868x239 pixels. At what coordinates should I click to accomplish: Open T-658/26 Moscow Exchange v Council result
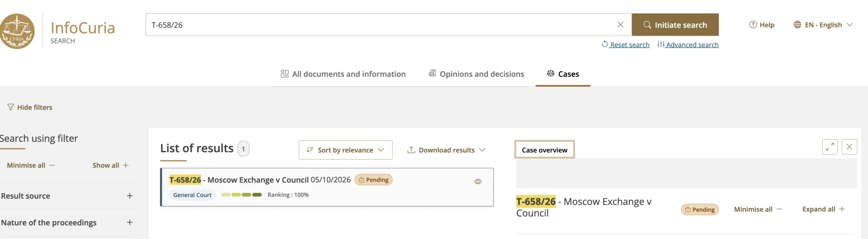click(x=260, y=180)
